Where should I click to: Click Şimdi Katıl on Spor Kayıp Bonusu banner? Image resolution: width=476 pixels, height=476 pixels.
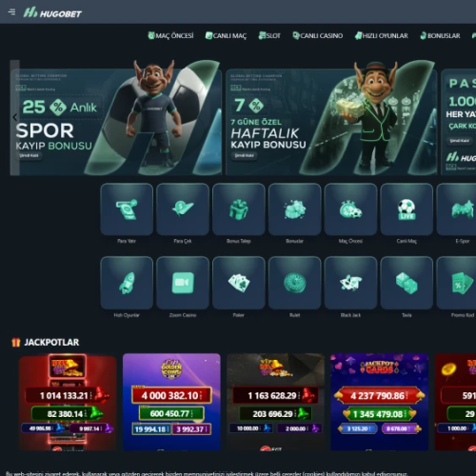[29, 155]
